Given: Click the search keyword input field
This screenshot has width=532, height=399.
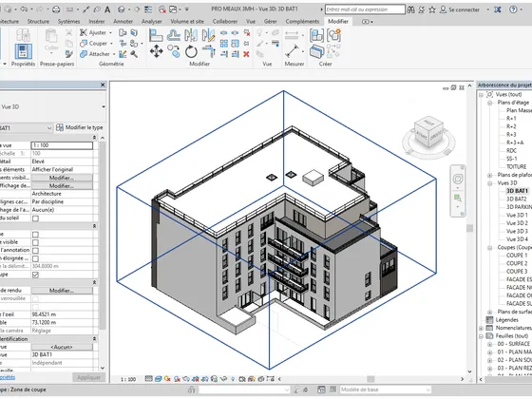Looking at the screenshot, I should click(x=365, y=9).
